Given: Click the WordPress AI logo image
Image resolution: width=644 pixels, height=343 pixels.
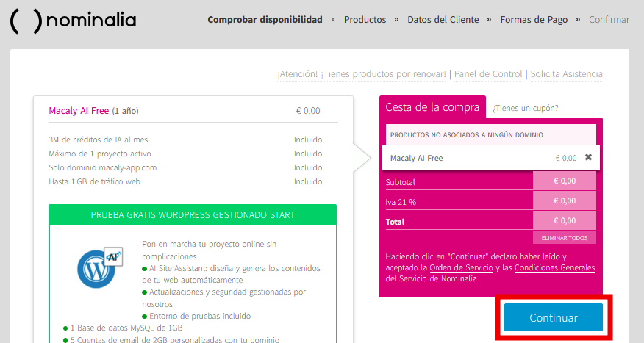Looking at the screenshot, I should (100, 267).
